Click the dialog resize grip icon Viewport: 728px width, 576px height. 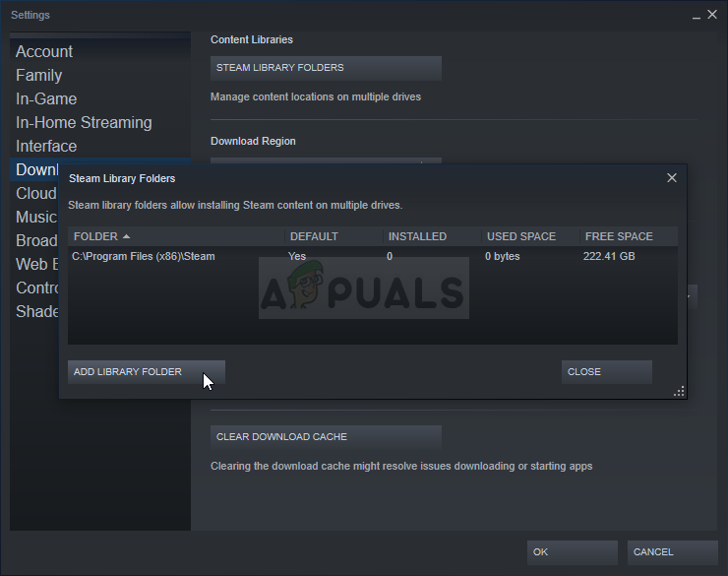click(x=679, y=391)
